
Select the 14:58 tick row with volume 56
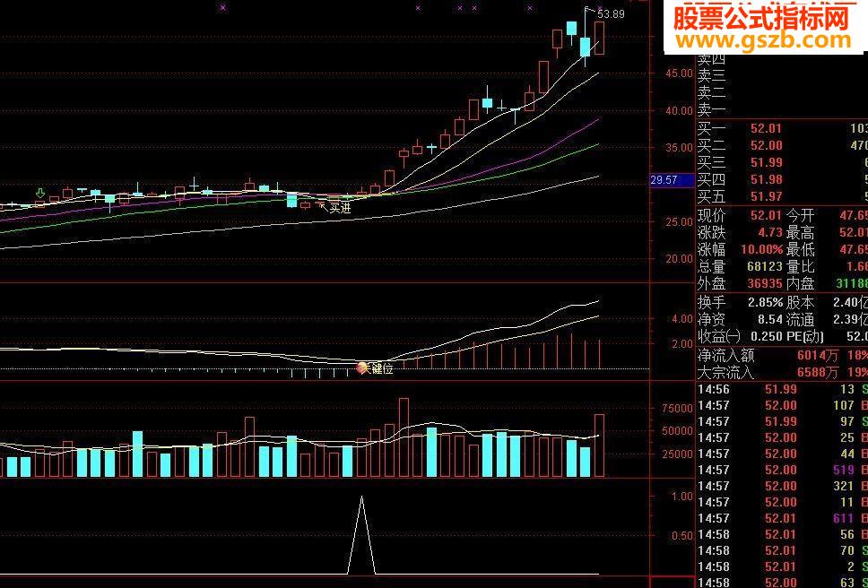[x=782, y=535]
